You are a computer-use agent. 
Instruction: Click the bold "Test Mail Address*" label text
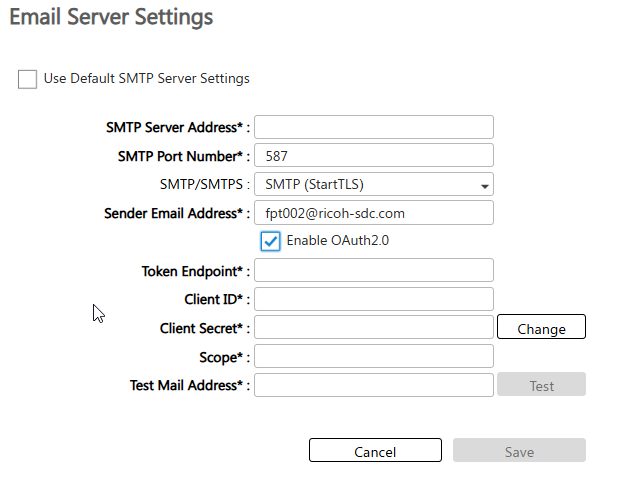click(187, 386)
